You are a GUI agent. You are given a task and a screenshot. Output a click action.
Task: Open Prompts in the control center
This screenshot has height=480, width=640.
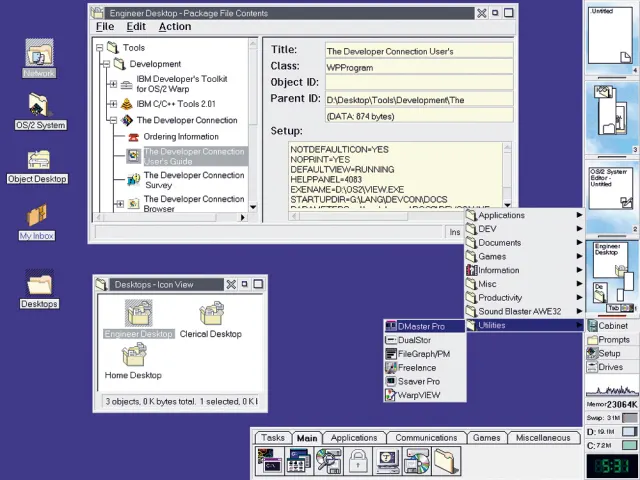point(612,340)
